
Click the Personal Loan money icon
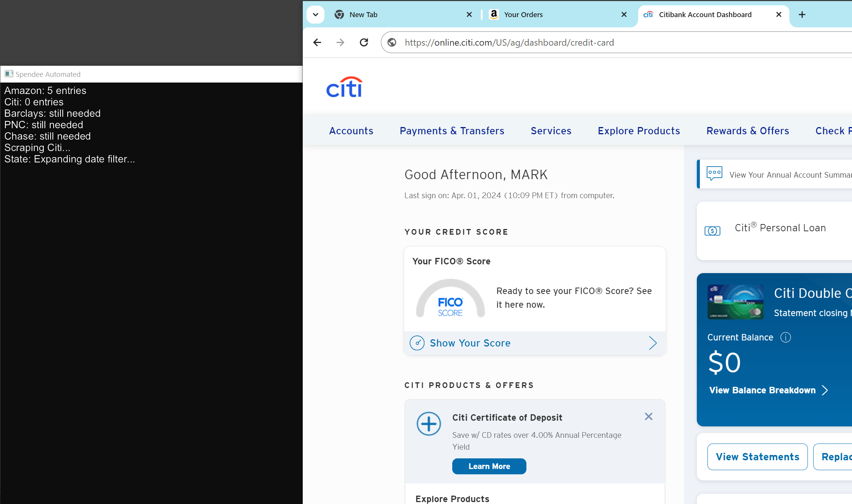coord(712,231)
